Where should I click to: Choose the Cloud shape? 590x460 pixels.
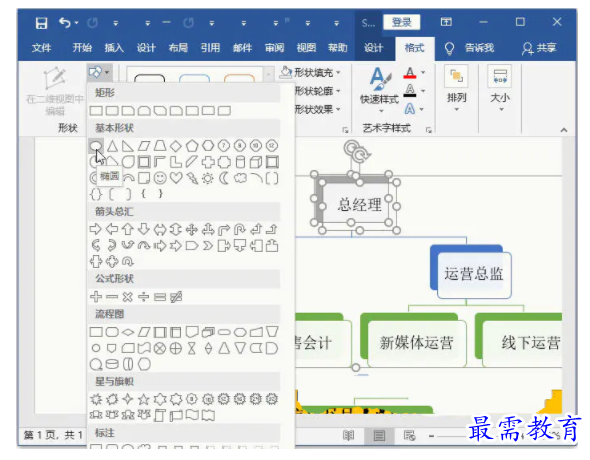pos(240,178)
